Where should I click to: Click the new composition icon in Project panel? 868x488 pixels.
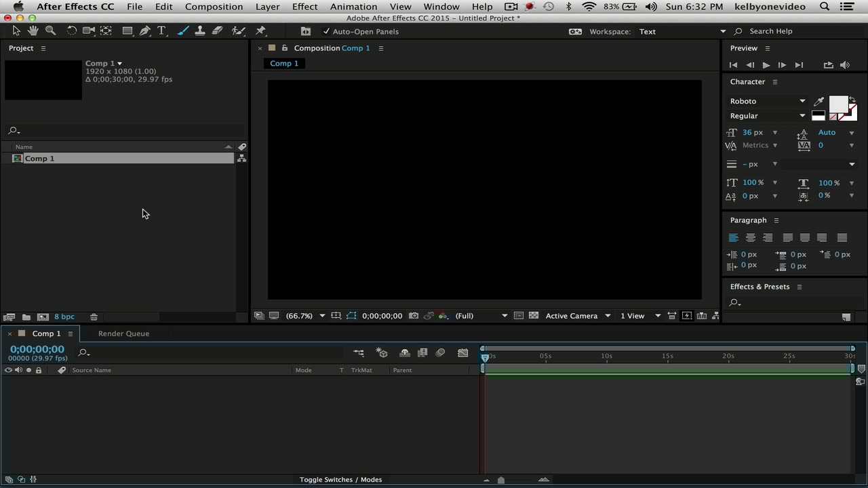click(43, 317)
